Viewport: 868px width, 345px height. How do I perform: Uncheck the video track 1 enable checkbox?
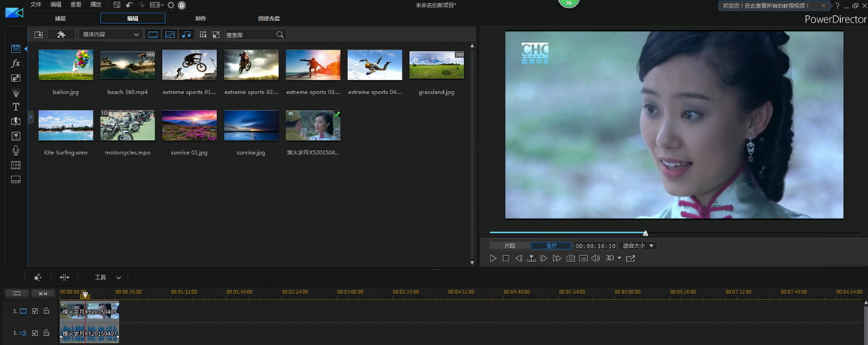click(35, 311)
